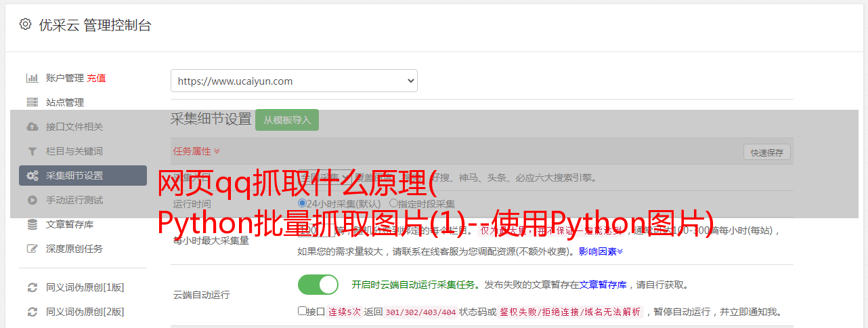Click the red 充值 link
This screenshot has height=328, width=868.
pyautogui.click(x=96, y=78)
